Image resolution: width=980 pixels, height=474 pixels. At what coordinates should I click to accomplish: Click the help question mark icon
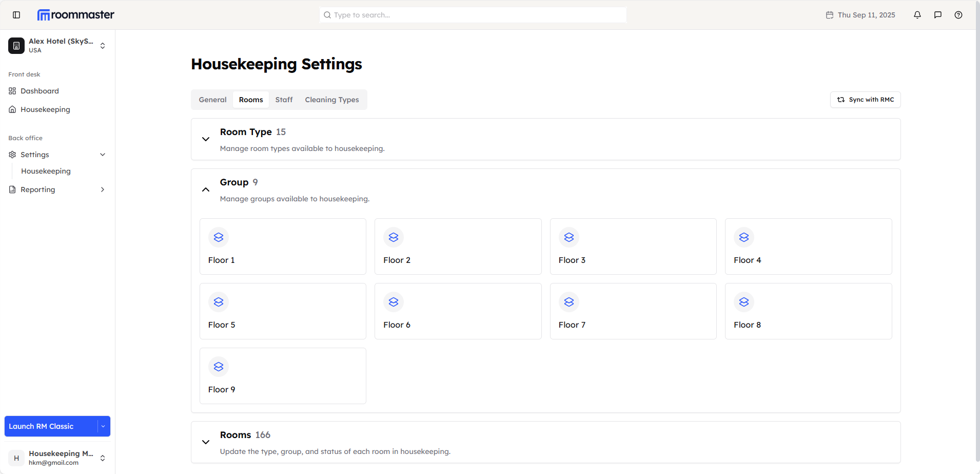tap(958, 15)
